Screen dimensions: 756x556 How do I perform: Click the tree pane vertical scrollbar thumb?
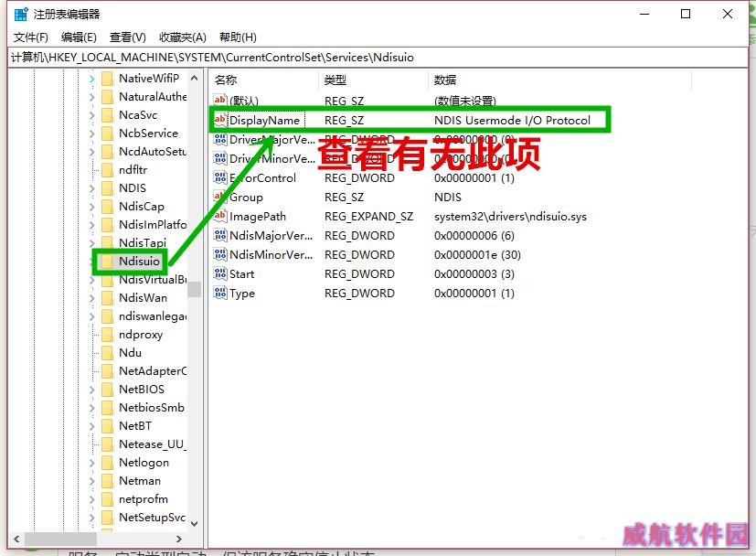point(194,289)
